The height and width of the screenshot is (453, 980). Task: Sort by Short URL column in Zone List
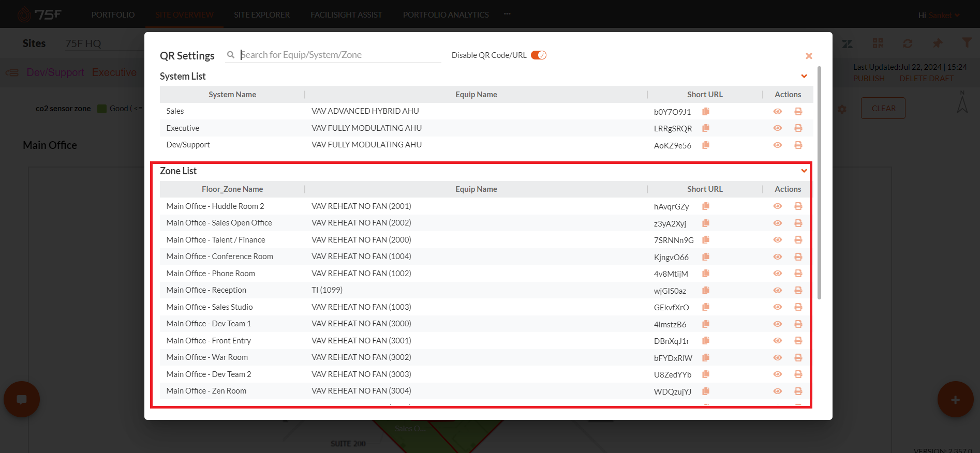pyautogui.click(x=705, y=189)
